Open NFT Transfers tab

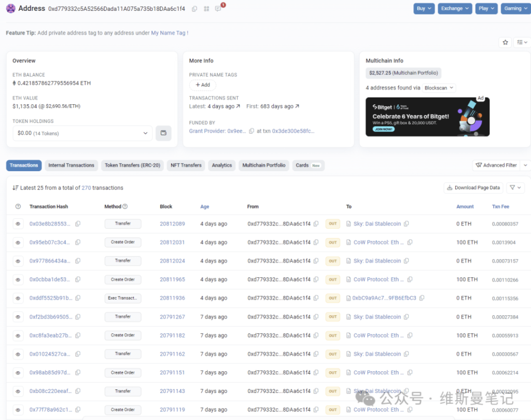click(186, 165)
